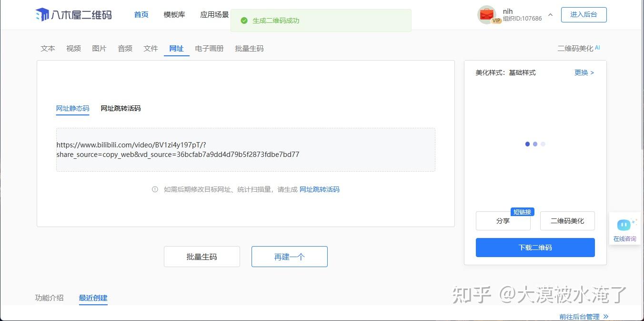Click the 生成二维码成功 notification text
This screenshot has width=644, height=321.
[276, 21]
